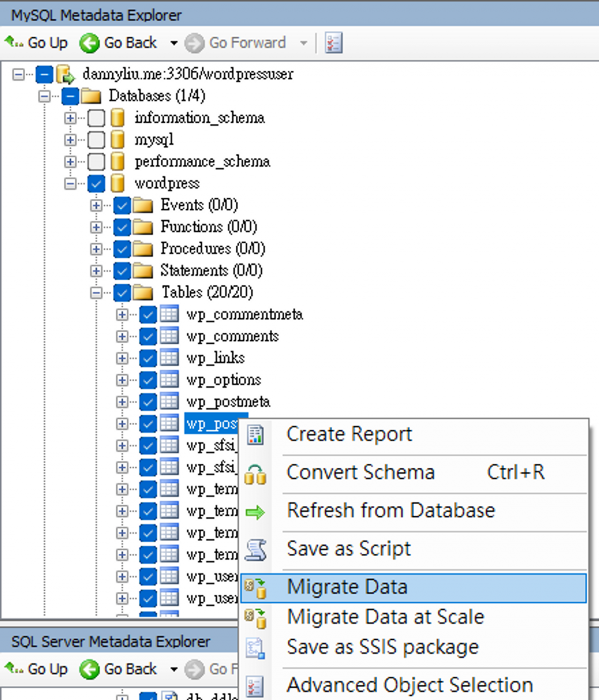This screenshot has width=599, height=700.
Task: Choose Migrate Data at Scale entry
Action: [413, 618]
